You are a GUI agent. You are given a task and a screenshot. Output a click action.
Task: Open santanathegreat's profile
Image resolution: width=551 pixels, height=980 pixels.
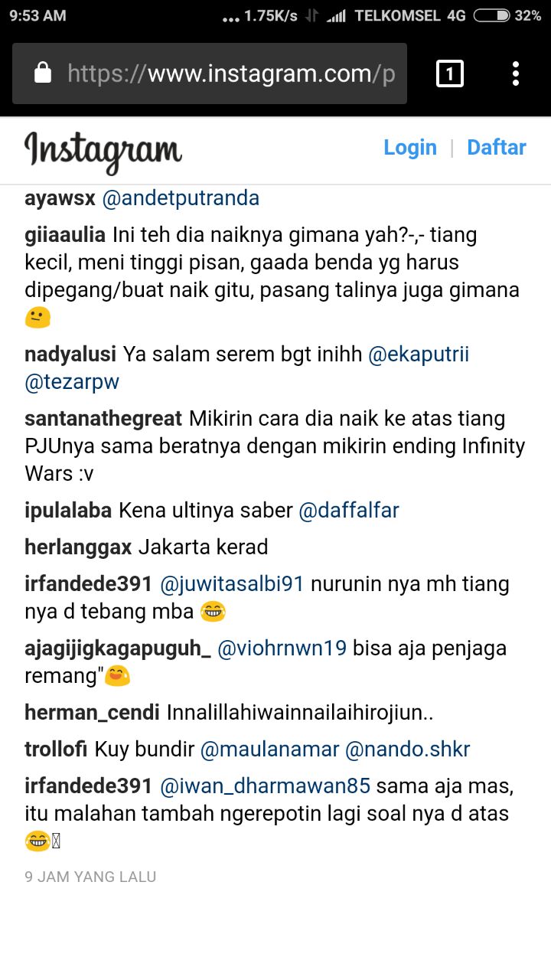[103, 419]
